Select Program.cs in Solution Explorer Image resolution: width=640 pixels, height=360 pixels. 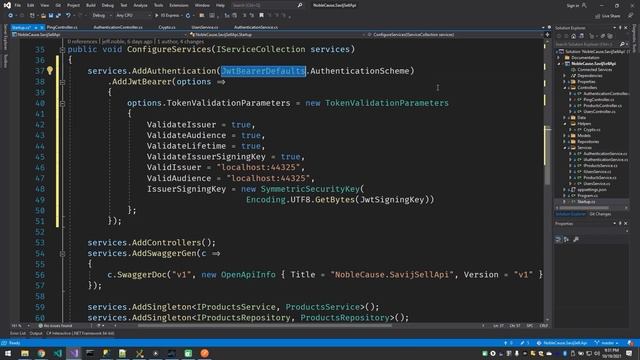pyautogui.click(x=587, y=196)
